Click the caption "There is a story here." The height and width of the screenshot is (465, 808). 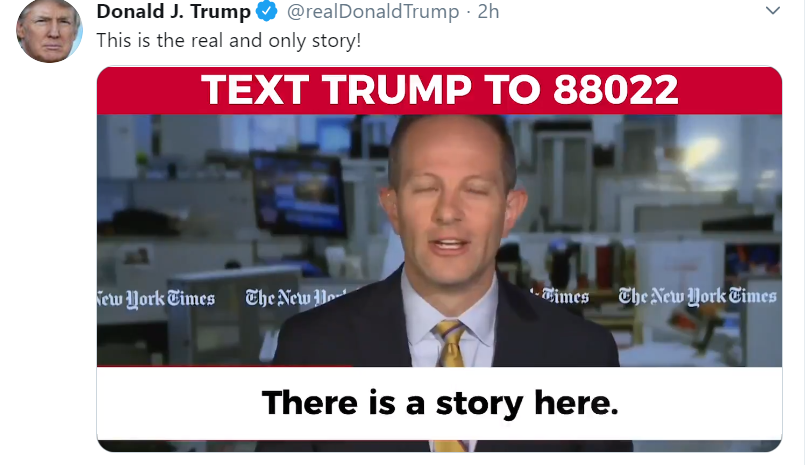tap(440, 403)
